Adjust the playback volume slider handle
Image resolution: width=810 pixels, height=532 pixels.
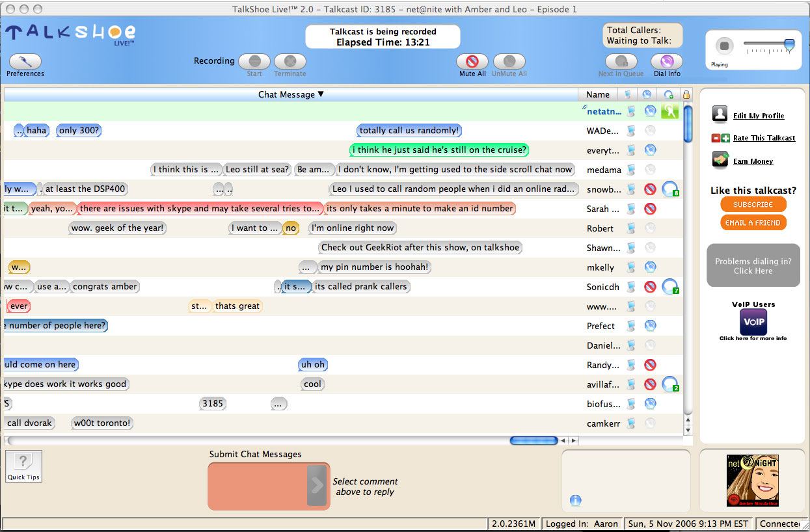789,44
